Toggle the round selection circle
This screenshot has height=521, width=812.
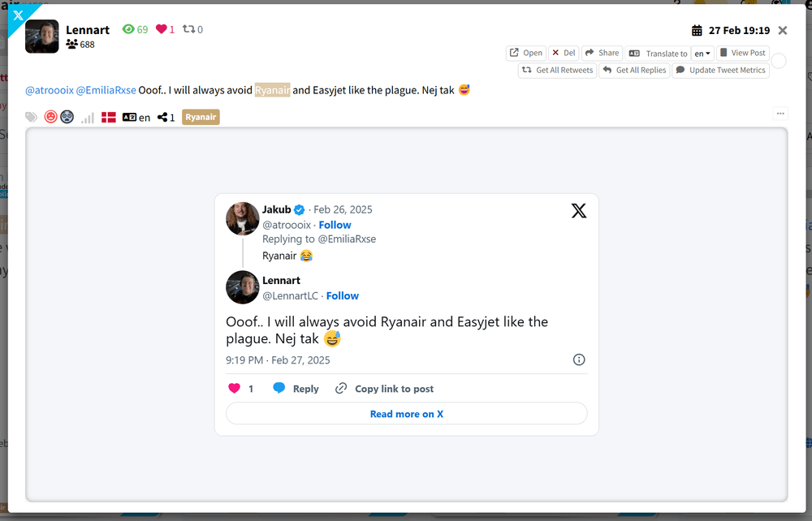(779, 61)
